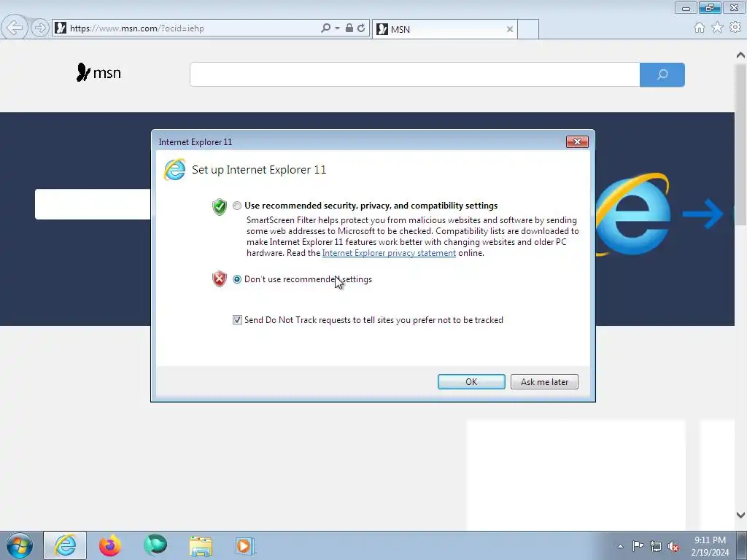Click the red shield not-recommended icon
This screenshot has height=560, width=747.
coord(219,279)
